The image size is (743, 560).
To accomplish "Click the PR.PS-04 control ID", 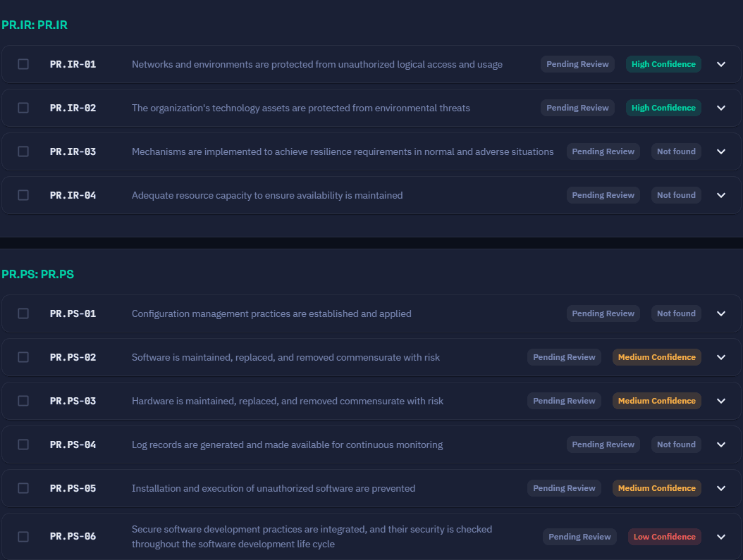I will pyautogui.click(x=73, y=444).
